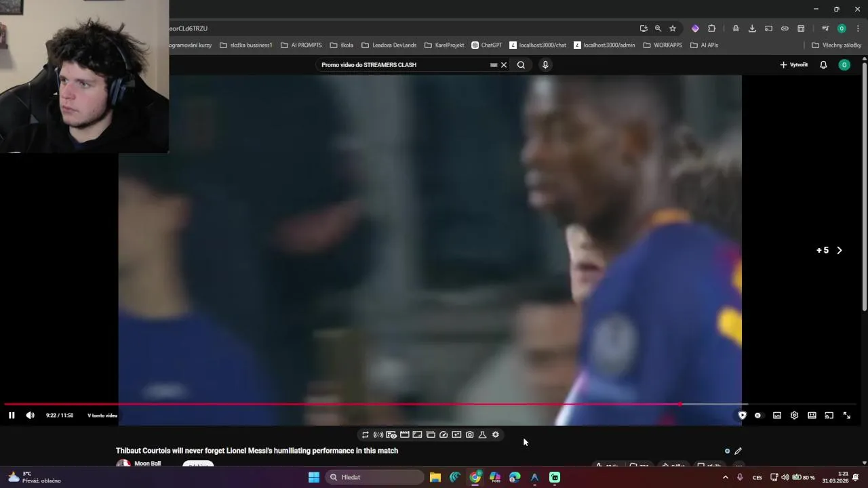Open video subtitles settings
The width and height of the screenshot is (868, 488).
[777, 415]
